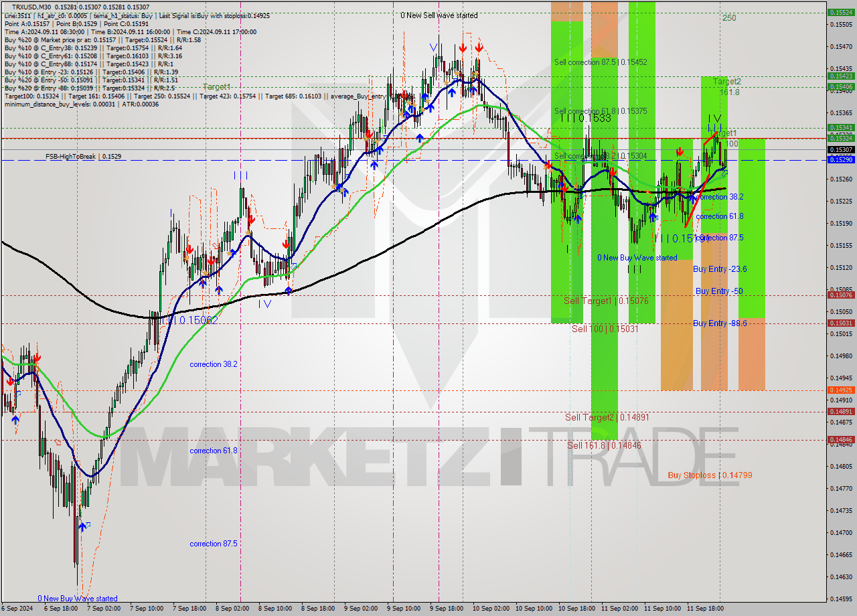Click the '9 Sep 10:00' time label
This screenshot has width=857, height=616.
click(x=404, y=609)
